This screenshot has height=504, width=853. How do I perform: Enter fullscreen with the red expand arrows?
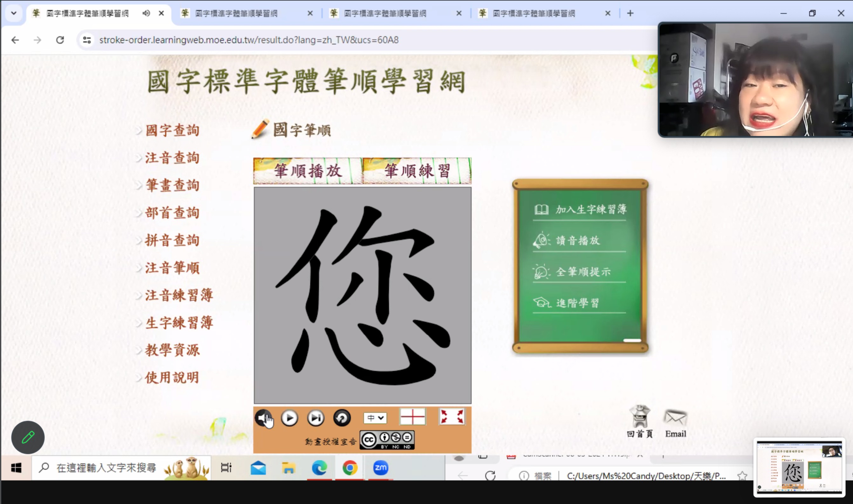[452, 417]
